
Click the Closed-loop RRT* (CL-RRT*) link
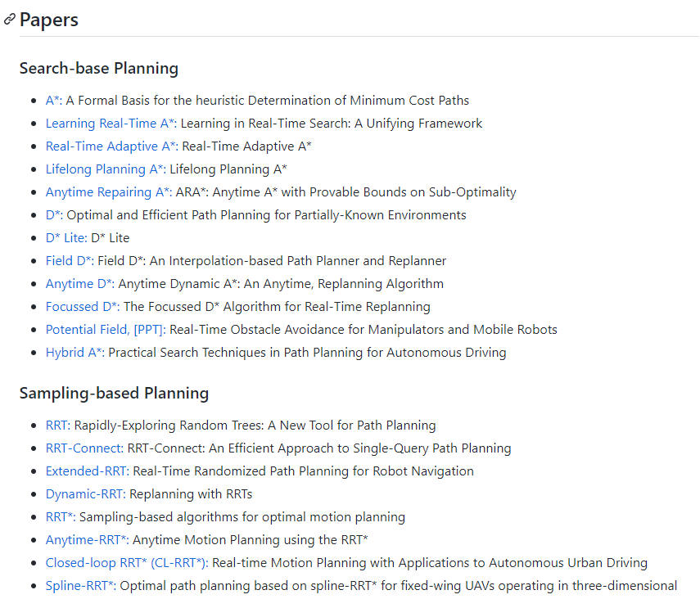point(127,563)
